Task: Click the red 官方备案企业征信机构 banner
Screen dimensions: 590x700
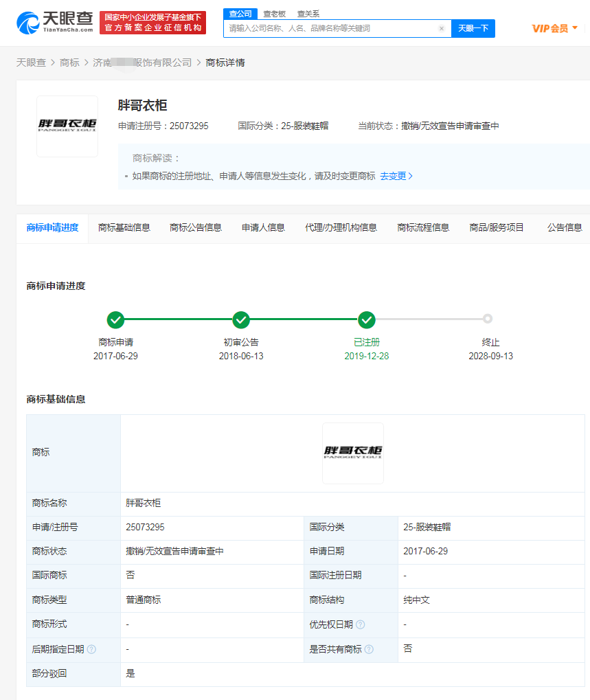Action: [152, 23]
